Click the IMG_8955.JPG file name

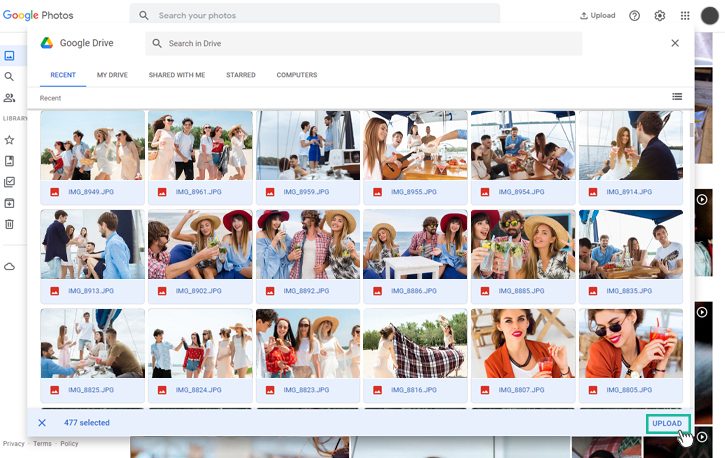(414, 192)
